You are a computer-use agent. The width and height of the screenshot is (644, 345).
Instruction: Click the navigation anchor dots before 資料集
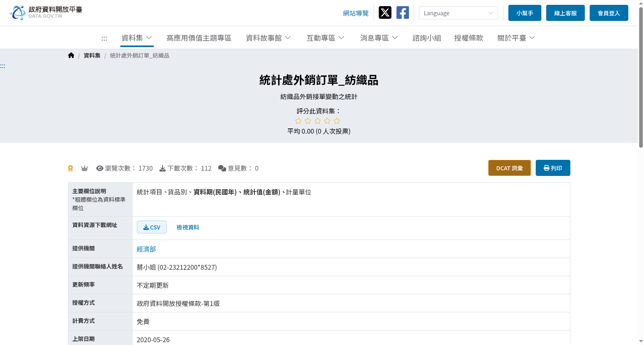pyautogui.click(x=104, y=38)
